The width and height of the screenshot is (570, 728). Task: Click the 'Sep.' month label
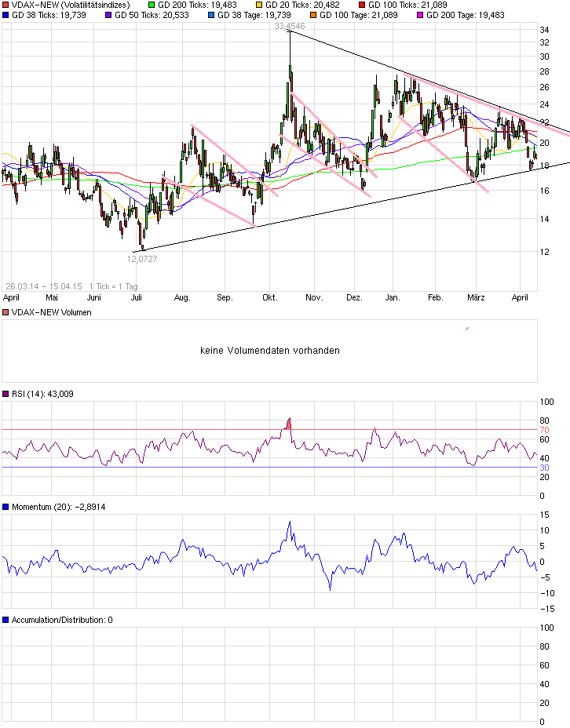tap(225, 297)
